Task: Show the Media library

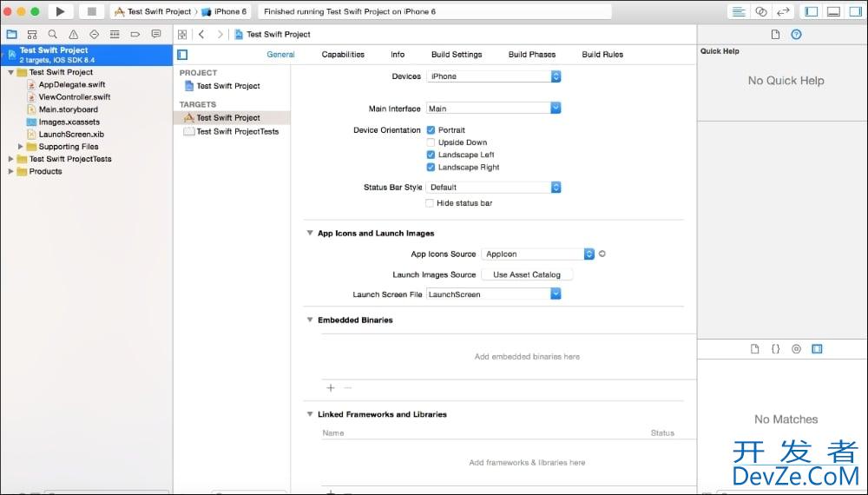Action: coord(817,349)
